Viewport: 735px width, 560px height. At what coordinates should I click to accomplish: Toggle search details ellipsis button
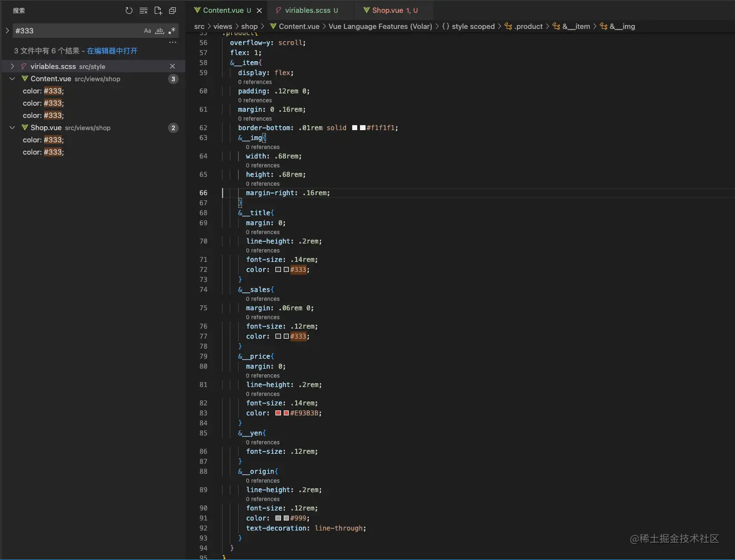(172, 42)
